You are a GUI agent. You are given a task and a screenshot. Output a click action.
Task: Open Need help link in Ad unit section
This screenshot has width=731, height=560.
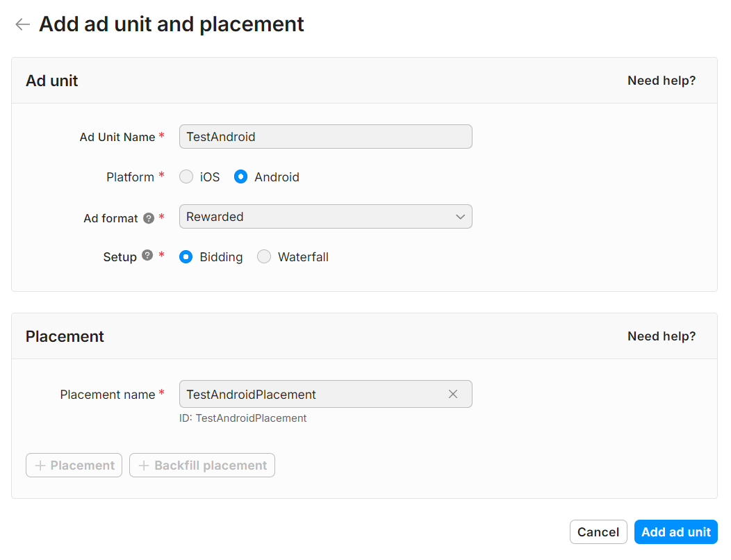click(x=661, y=81)
